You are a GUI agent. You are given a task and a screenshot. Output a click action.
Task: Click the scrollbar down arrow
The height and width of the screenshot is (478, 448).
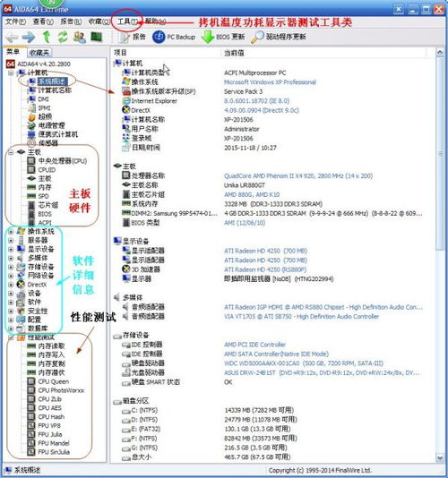tap(440, 458)
